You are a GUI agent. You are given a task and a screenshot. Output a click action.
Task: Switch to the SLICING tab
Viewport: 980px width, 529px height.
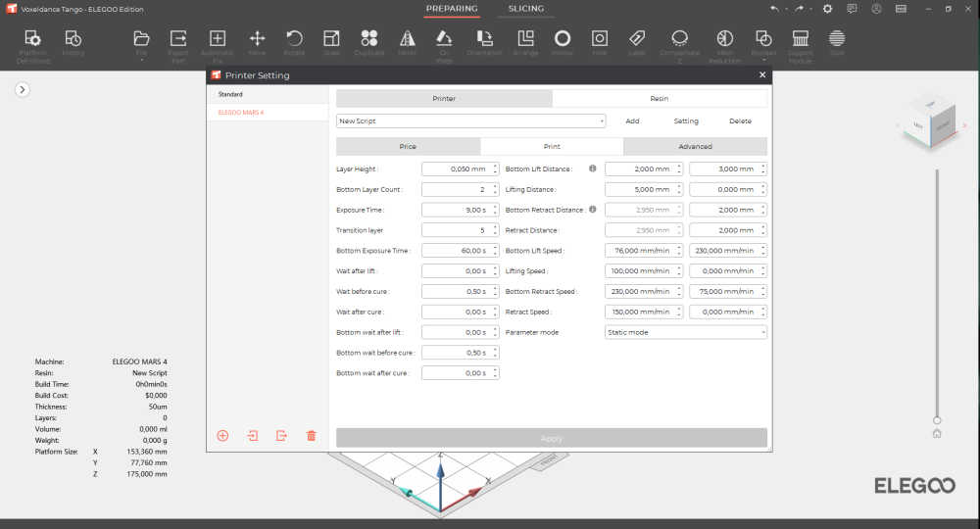coord(526,9)
